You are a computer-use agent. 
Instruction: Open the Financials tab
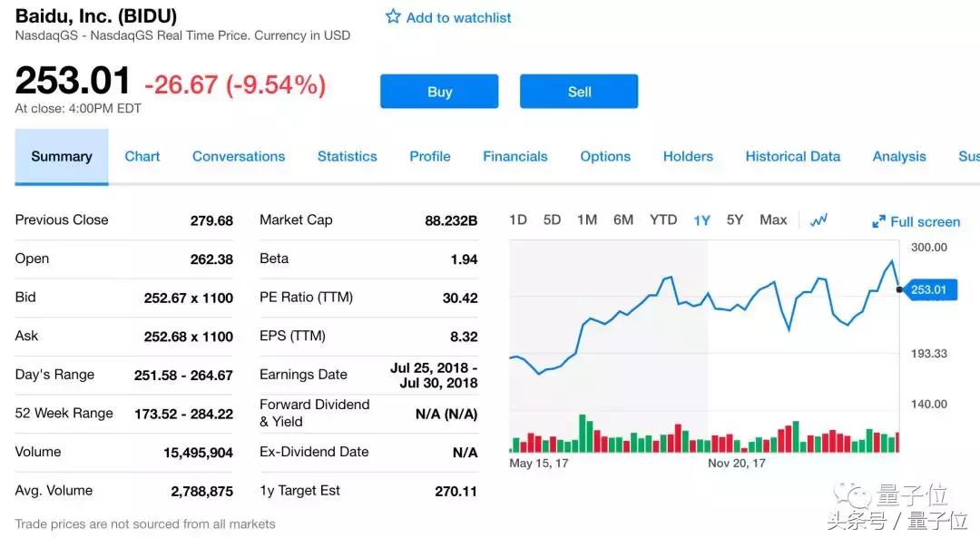(x=515, y=156)
